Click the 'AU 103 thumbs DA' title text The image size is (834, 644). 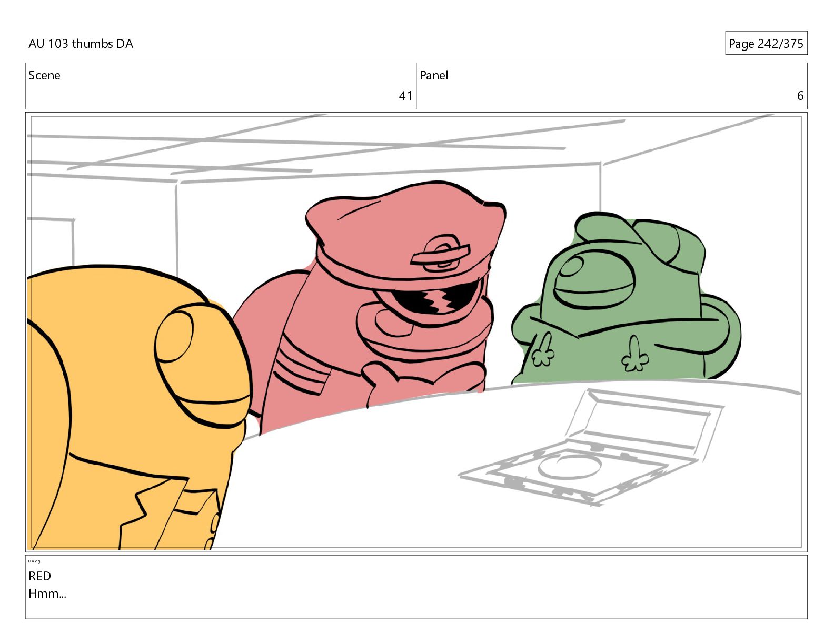[81, 44]
